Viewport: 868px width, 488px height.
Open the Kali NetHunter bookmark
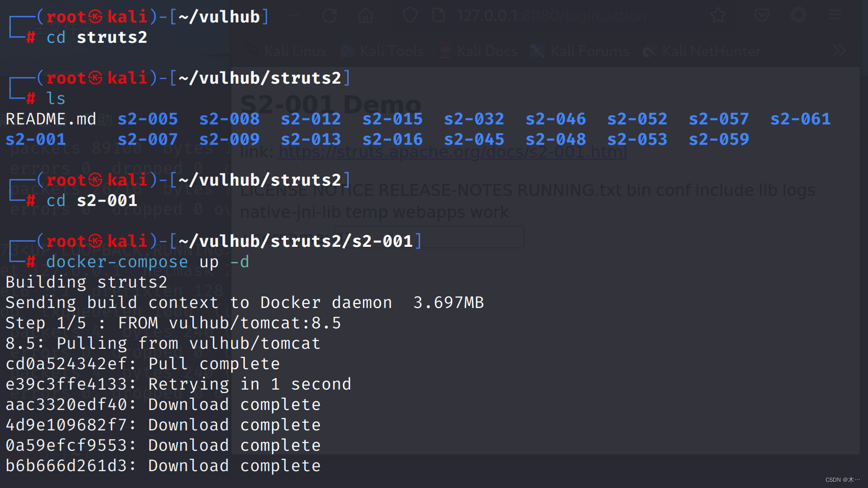pyautogui.click(x=702, y=51)
